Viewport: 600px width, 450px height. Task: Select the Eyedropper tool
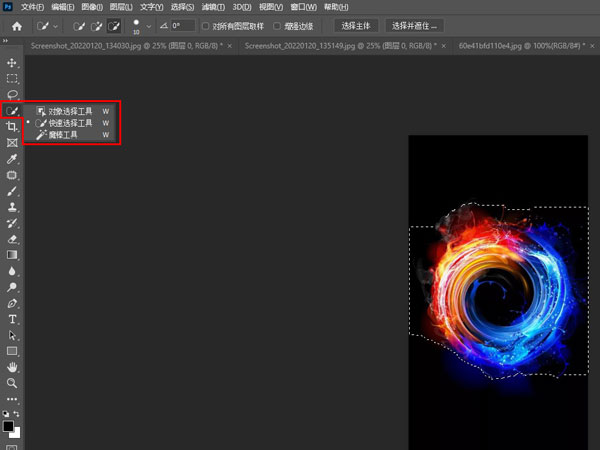click(12, 159)
